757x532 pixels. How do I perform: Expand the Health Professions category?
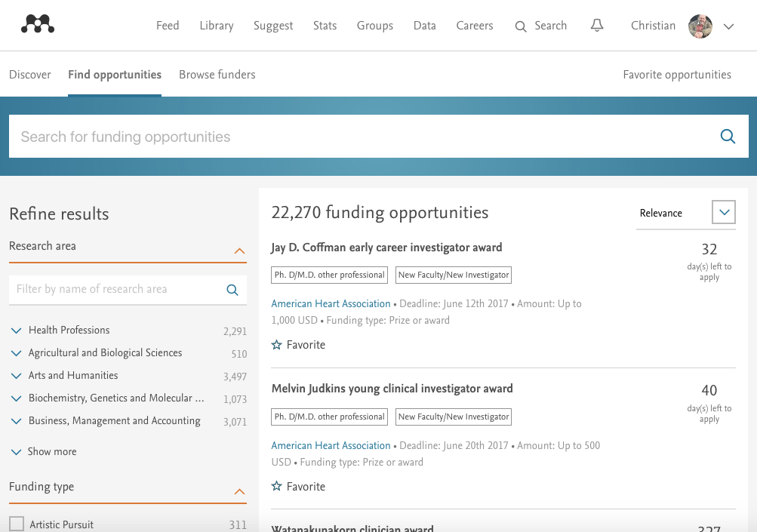16,330
